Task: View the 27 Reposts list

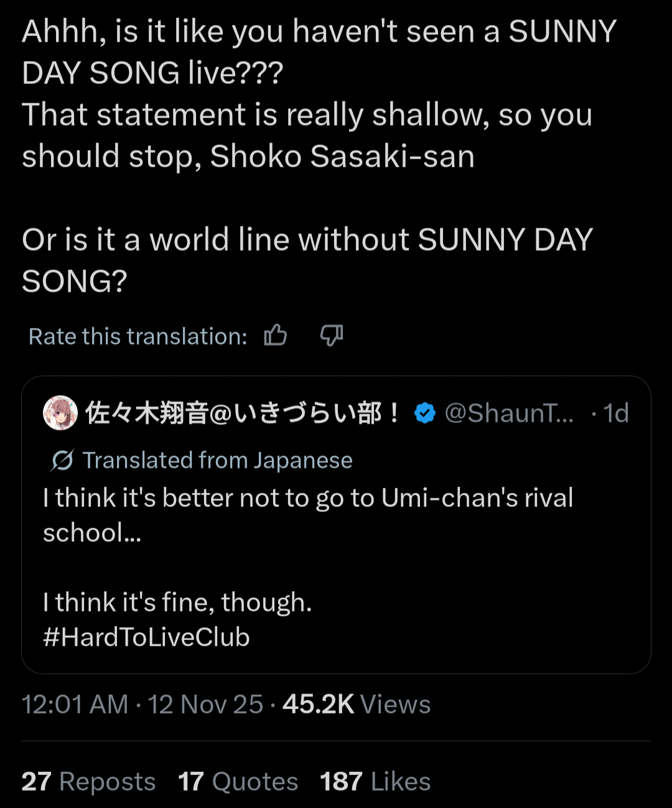Action: tap(88, 781)
